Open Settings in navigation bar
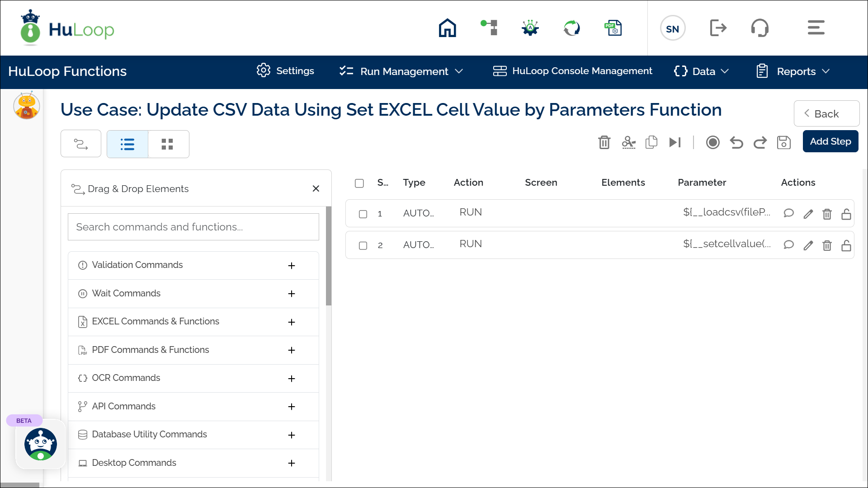The width and height of the screenshot is (868, 488). click(x=285, y=71)
